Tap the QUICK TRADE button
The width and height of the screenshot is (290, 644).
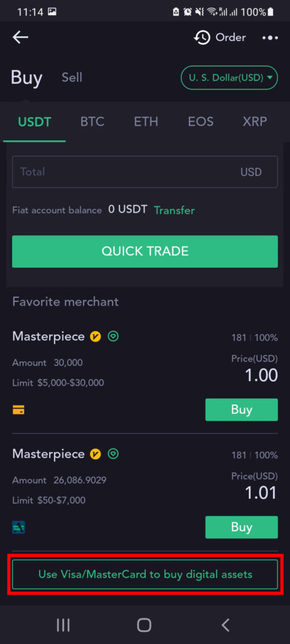(x=145, y=252)
